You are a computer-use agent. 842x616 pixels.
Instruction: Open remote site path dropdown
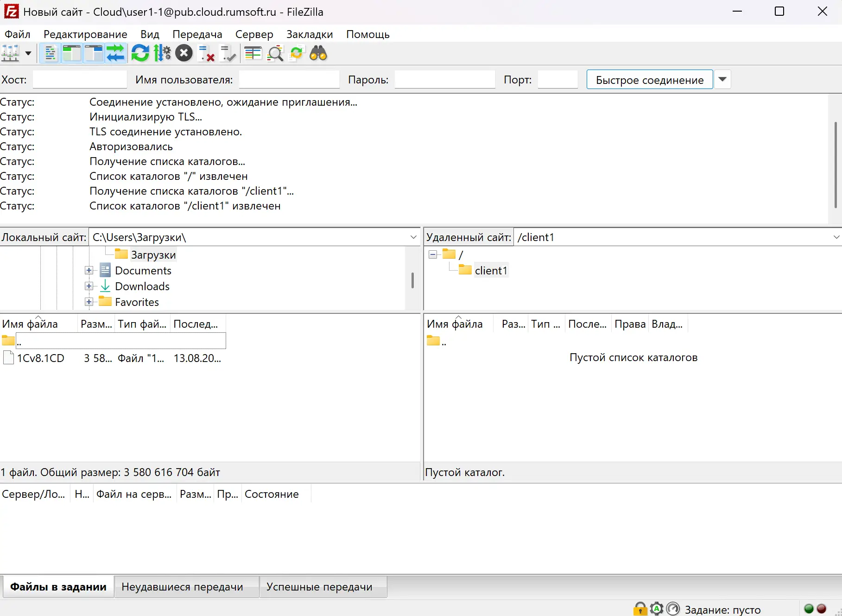click(836, 237)
